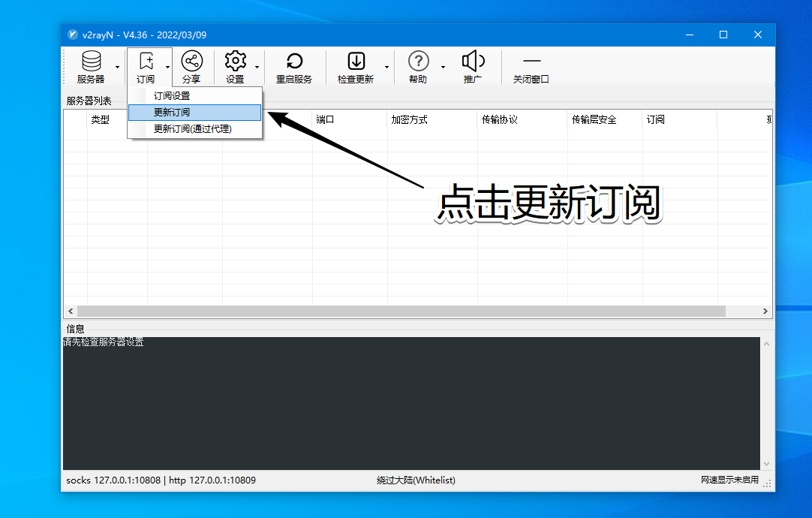812x518 pixels.
Task: Click the Settings (设置) gear icon
Action: coord(235,62)
